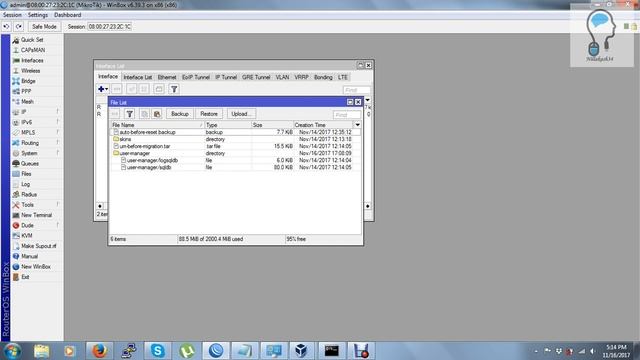Switch to the VLAN tab

pyautogui.click(x=282, y=77)
